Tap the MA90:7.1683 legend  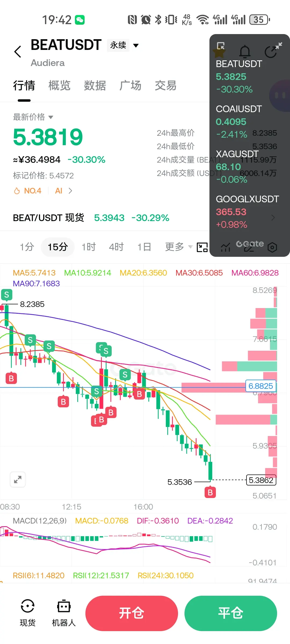[36, 284]
